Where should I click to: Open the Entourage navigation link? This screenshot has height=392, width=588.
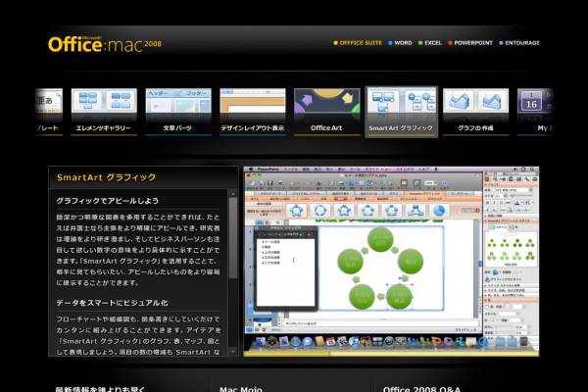click(x=519, y=43)
